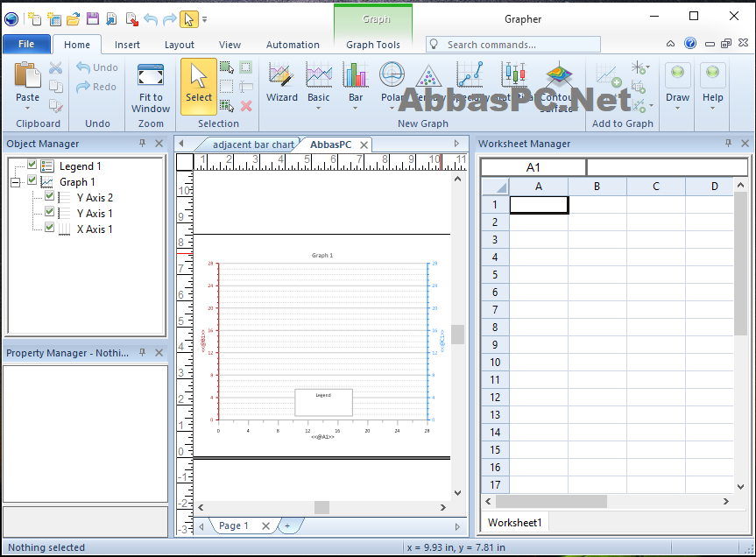756x557 pixels.
Task: Select worksheet row 5 header
Action: click(495, 274)
